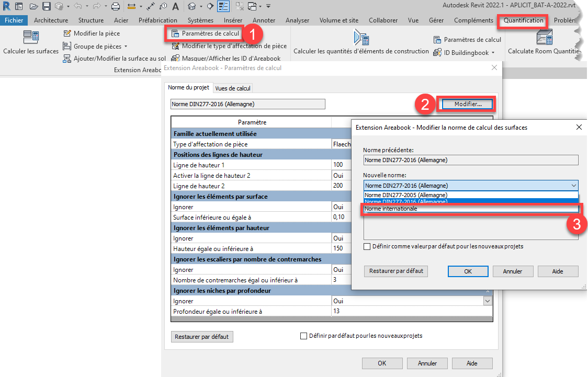Viewport: 588px width, 377px height.
Task: Click the Save icon in quick access toolbar
Action: pyautogui.click(x=46, y=6)
